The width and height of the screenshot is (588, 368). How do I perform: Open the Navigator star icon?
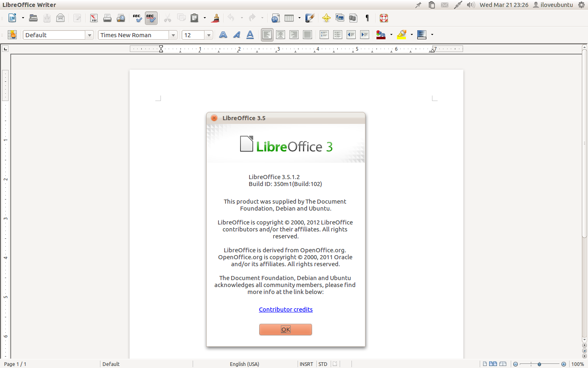[326, 18]
